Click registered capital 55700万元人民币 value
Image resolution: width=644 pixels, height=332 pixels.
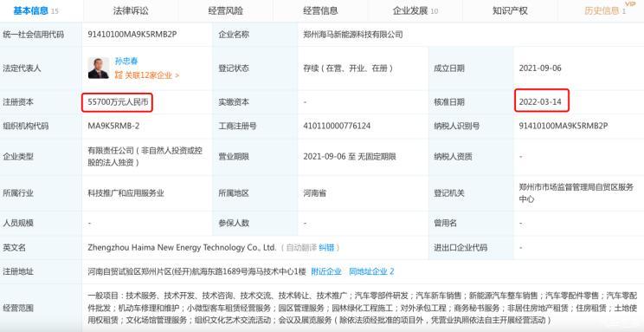(118, 102)
